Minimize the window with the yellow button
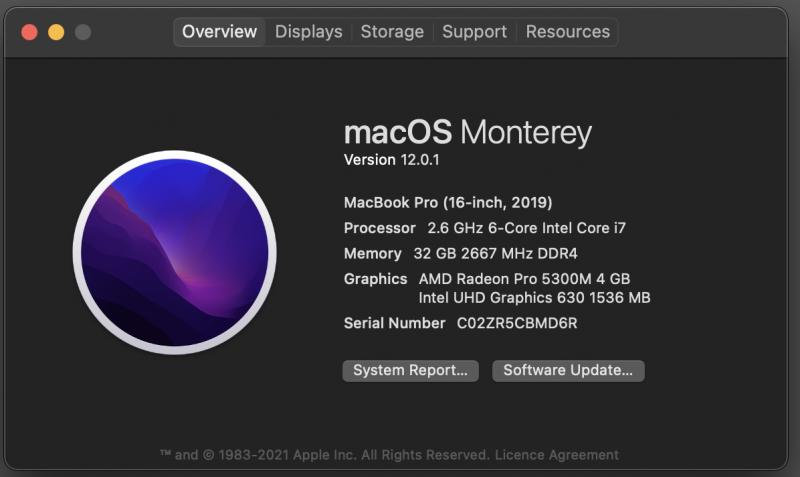The width and height of the screenshot is (800, 477). [56, 32]
